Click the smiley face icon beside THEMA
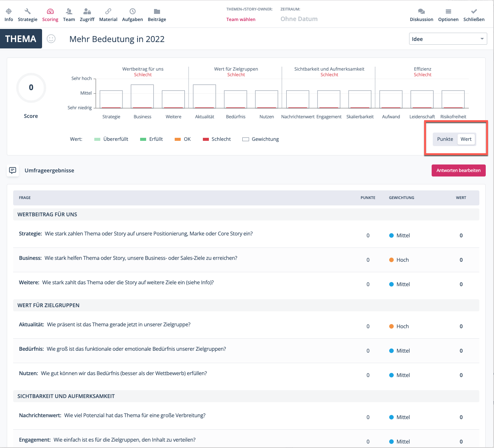Viewport: 494px width, 448px height. pyautogui.click(x=51, y=39)
